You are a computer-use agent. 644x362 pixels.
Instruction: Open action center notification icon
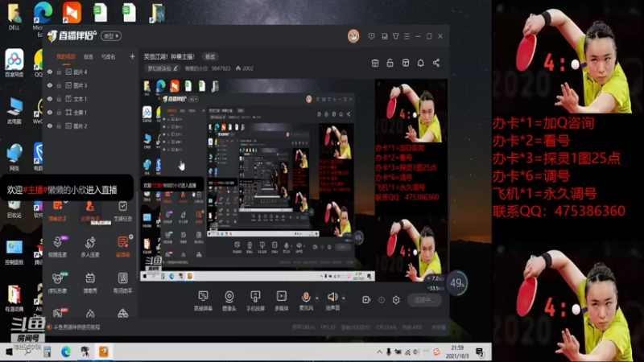click(479, 352)
